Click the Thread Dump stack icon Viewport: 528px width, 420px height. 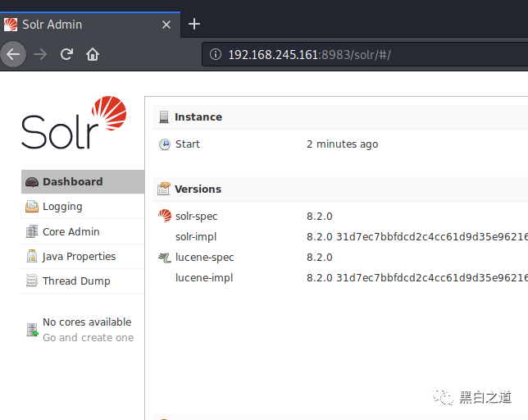click(32, 281)
